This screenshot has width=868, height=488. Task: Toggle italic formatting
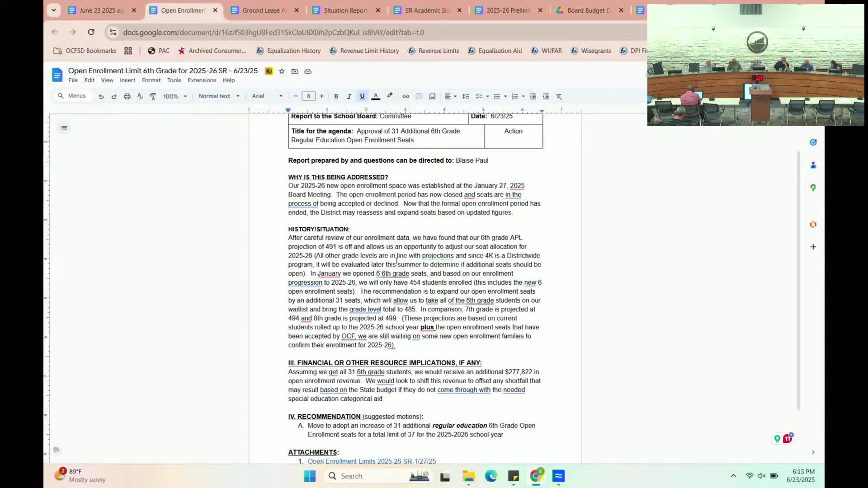(349, 96)
